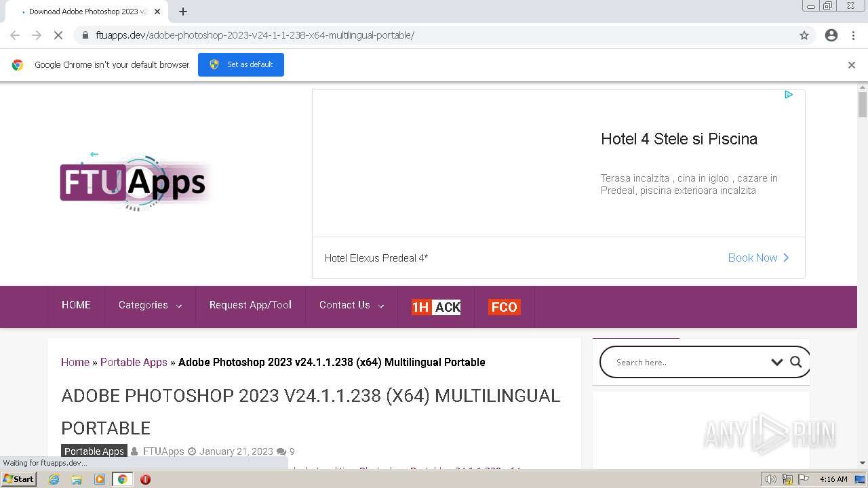Close the Download Adobe Photoshop tab
The width and height of the screenshot is (868, 488).
157,12
